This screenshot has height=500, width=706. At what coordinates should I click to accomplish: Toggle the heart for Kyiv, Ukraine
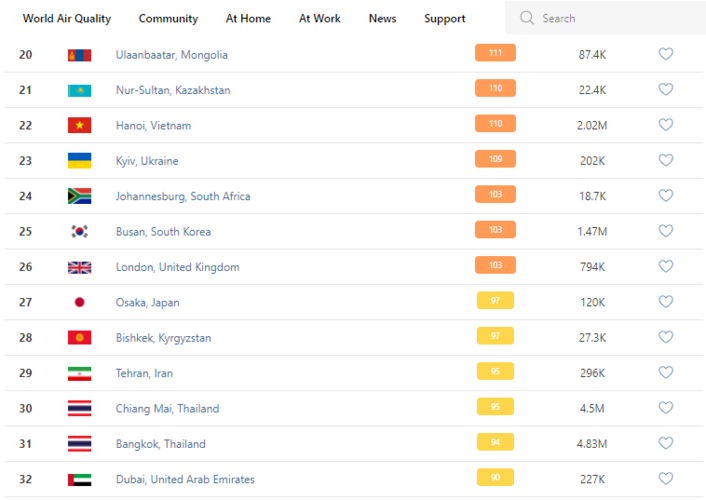coord(665,160)
